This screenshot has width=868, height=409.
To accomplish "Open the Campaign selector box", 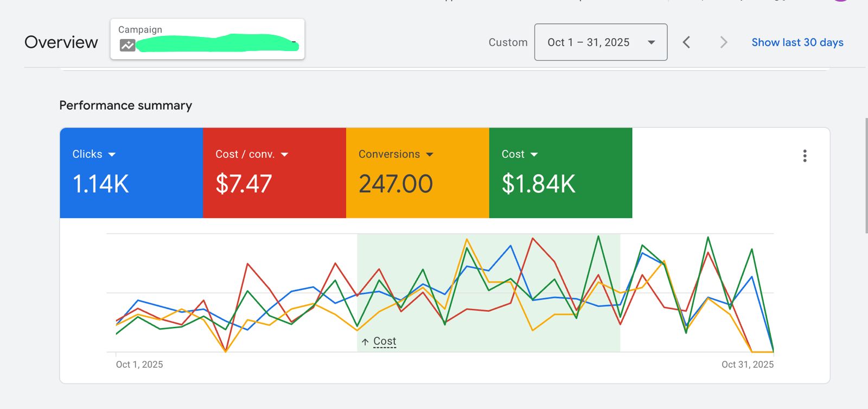I will tap(207, 39).
